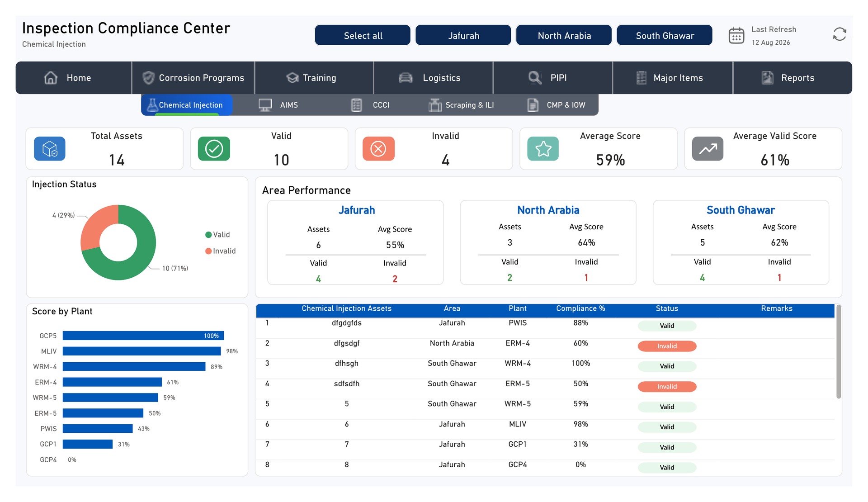Sort by Remarks column header

(x=777, y=308)
